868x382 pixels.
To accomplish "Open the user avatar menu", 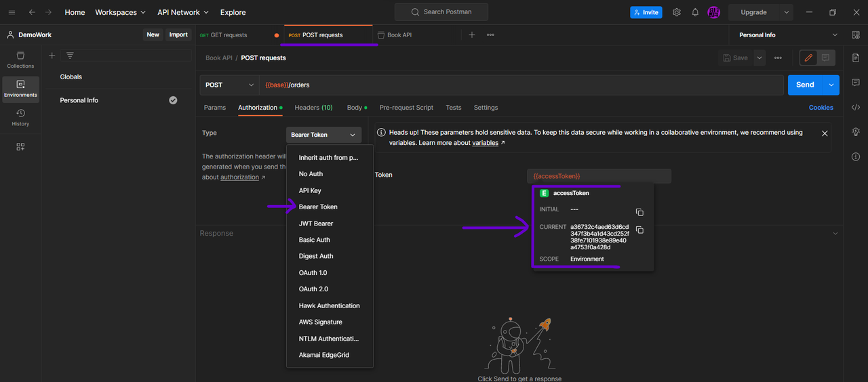I will tap(713, 12).
